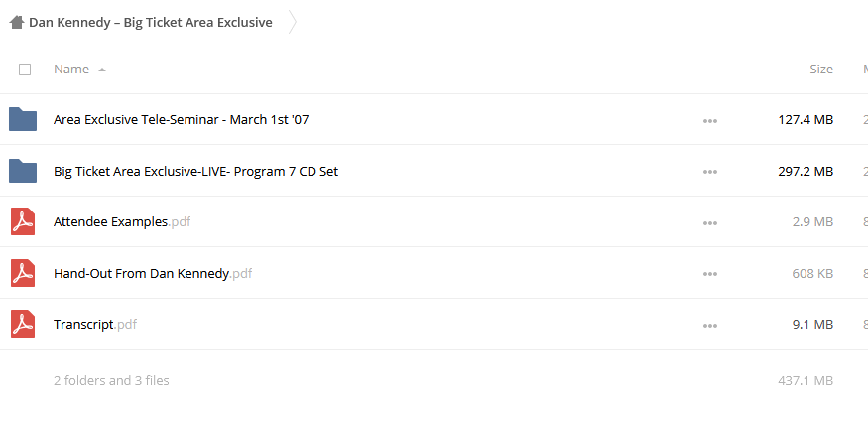The height and width of the screenshot is (423, 868).
Task: Open Transcript.pdf file name
Action: tap(95, 324)
